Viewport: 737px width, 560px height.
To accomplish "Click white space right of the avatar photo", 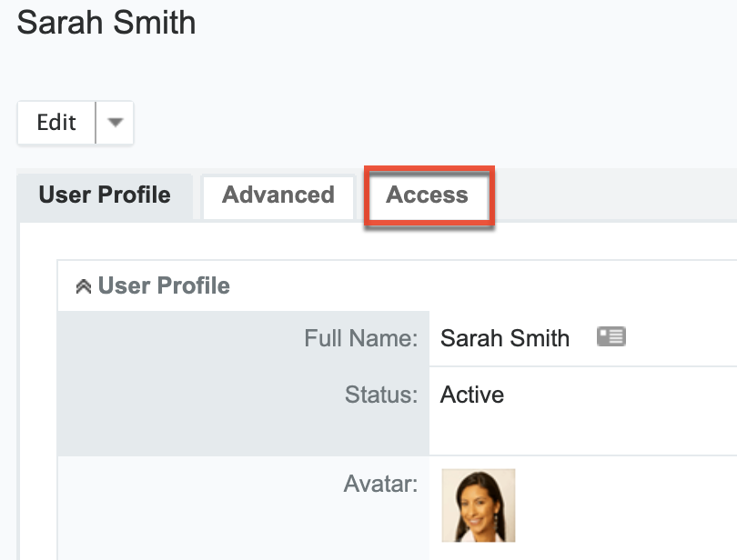I will click(x=628, y=505).
